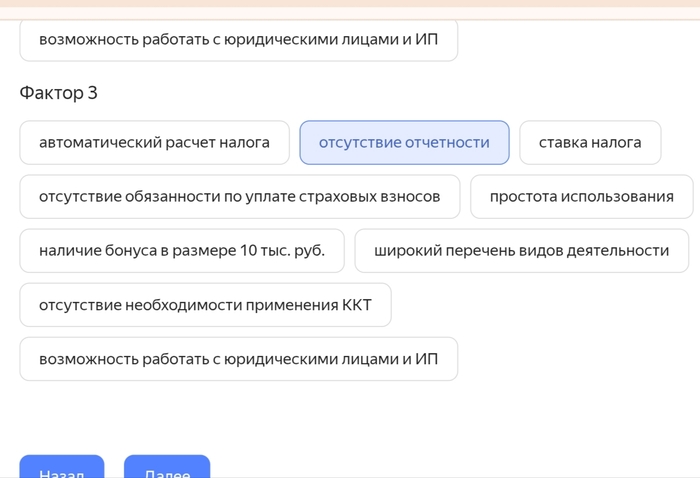700x478 pixels.
Task: Click the 'Фактор 3' section heading
Action: coord(58,93)
